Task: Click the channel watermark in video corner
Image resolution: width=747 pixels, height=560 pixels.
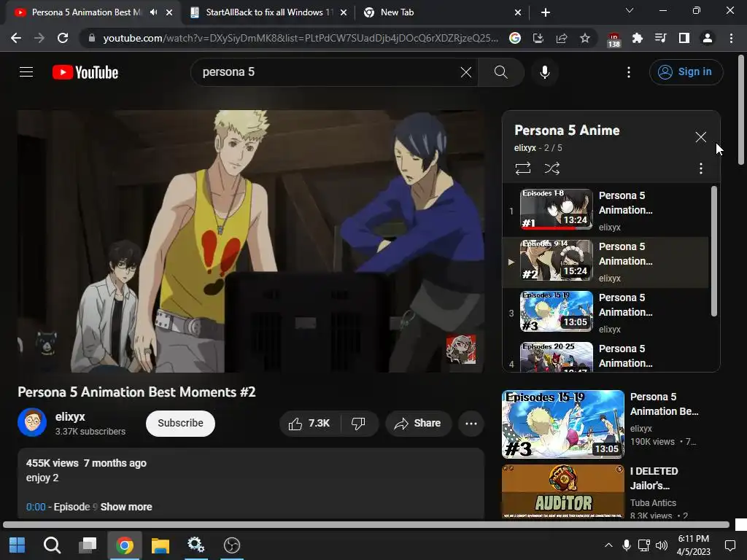Action: point(461,349)
